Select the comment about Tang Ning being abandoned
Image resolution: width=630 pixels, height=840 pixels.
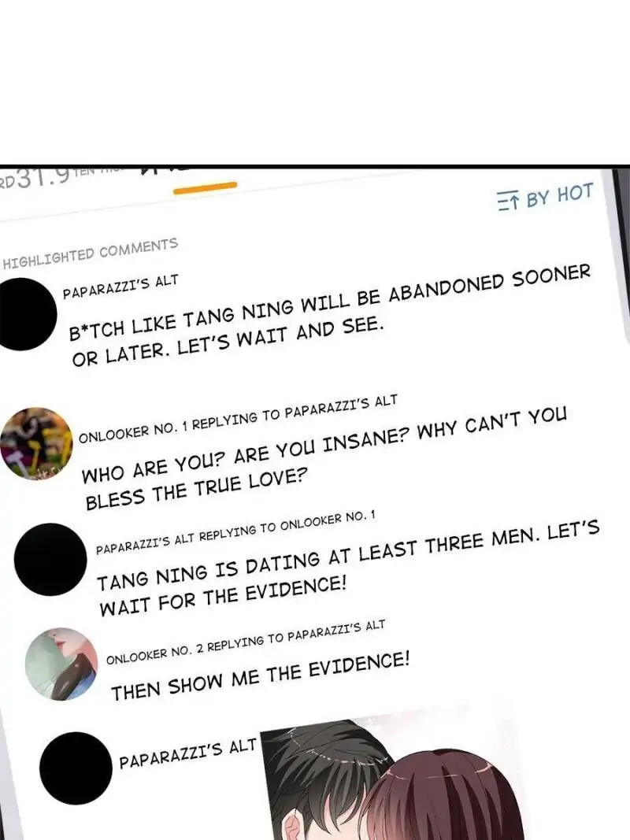331,316
